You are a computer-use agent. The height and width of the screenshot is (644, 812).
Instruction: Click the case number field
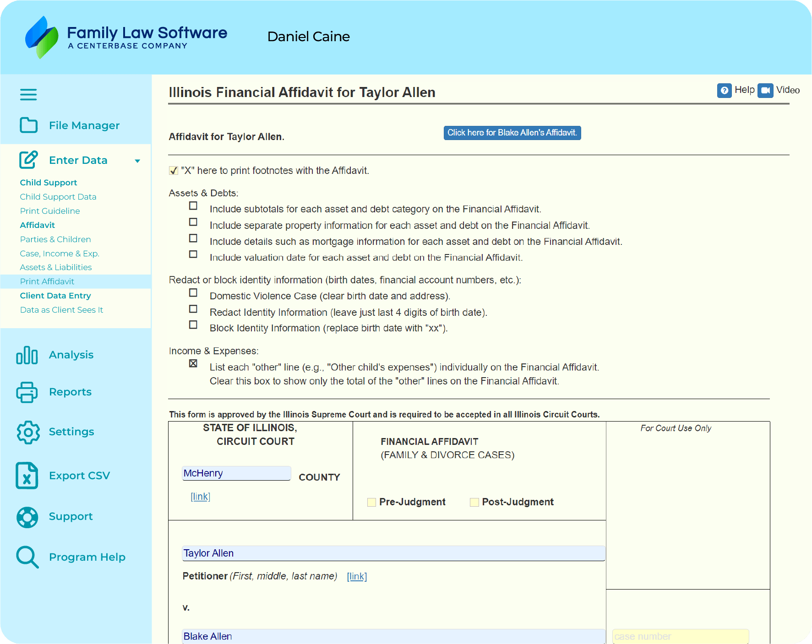pyautogui.click(x=680, y=636)
